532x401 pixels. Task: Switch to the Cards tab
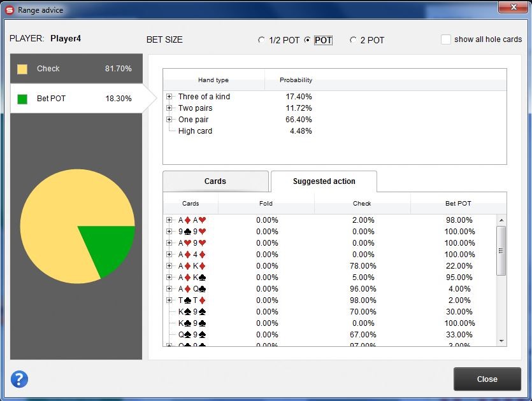tap(215, 181)
